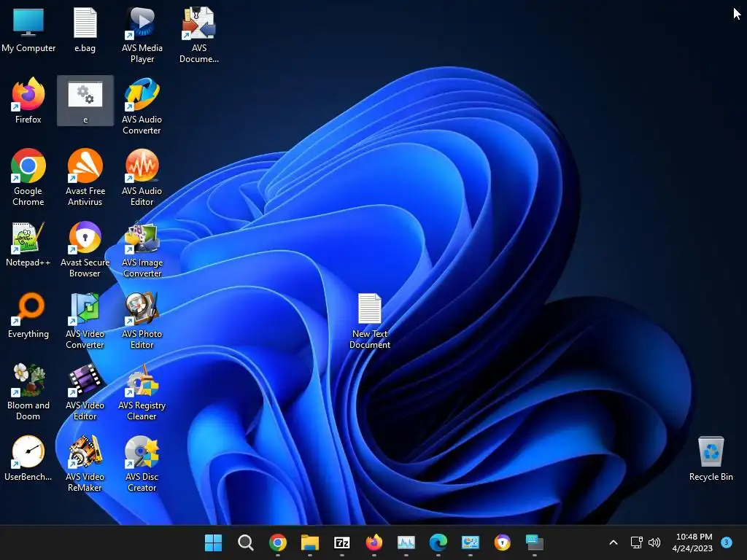Select the Notepad++ desktop shortcut

coord(28,244)
